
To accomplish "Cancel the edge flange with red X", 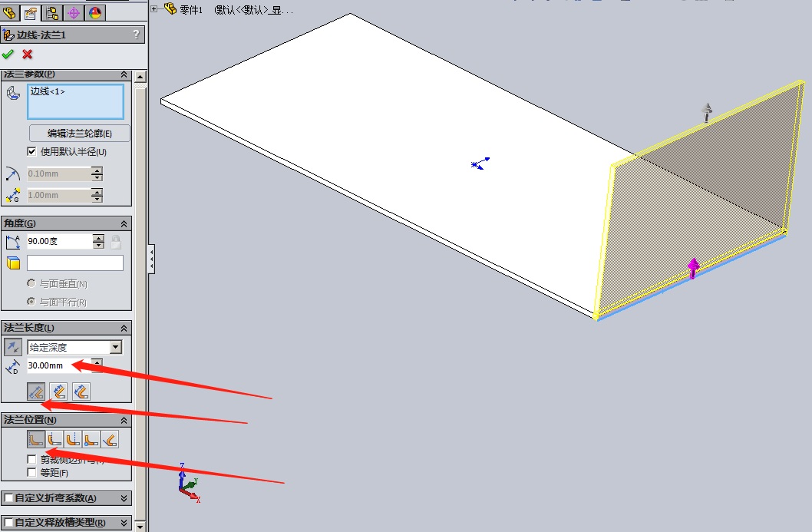I will tap(28, 54).
